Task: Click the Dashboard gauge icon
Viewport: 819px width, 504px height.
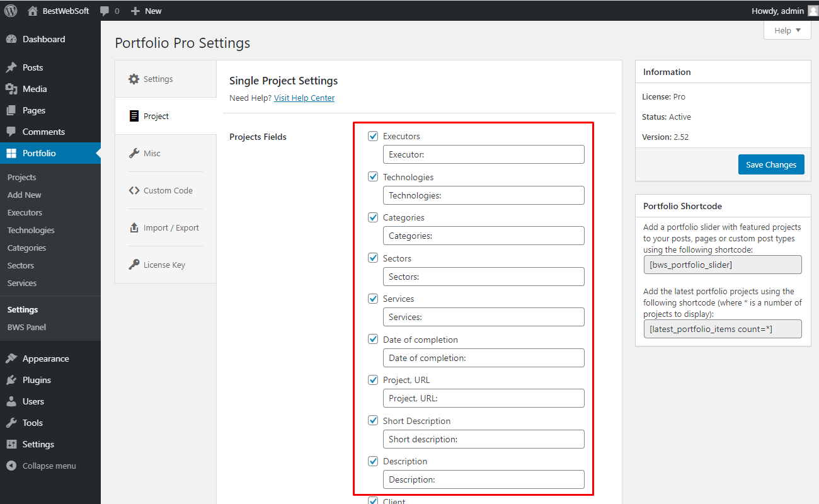Action: click(x=11, y=39)
